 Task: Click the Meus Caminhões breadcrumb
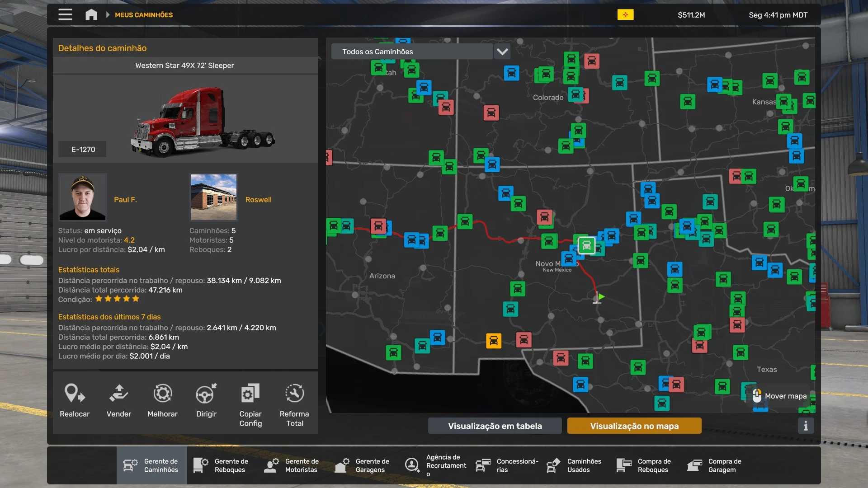point(144,15)
